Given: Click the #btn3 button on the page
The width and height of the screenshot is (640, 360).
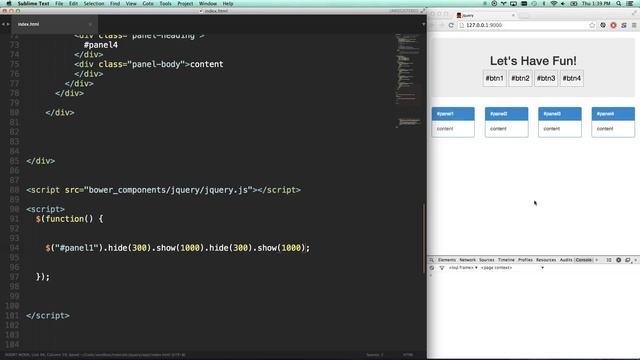Looking at the screenshot, I should click(x=546, y=78).
